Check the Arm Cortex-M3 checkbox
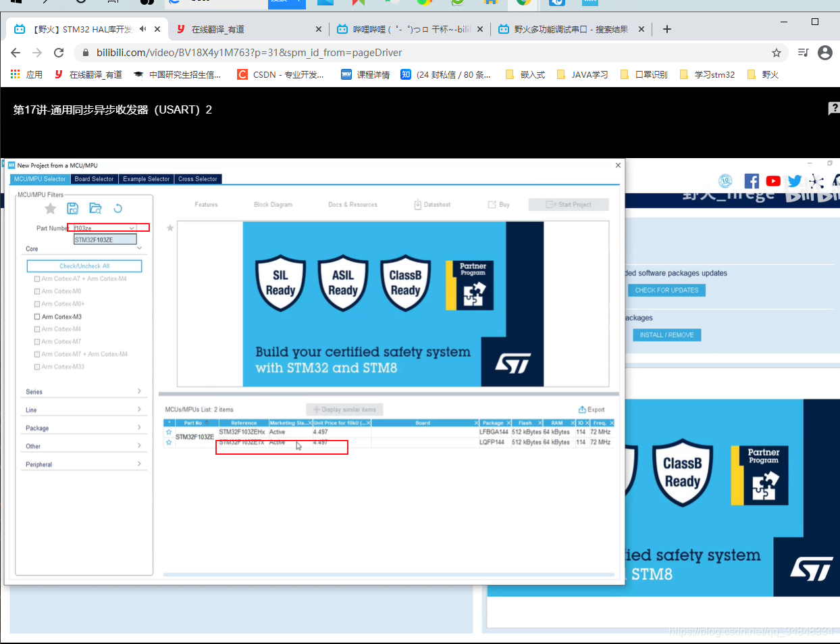Screen dimensions: 840x644 click(37, 317)
